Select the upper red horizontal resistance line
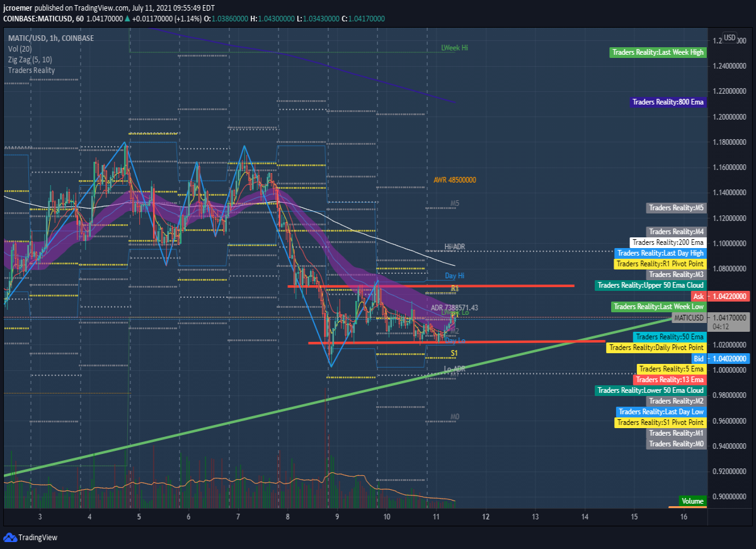Screen dimensions: 756x549 [x=431, y=286]
